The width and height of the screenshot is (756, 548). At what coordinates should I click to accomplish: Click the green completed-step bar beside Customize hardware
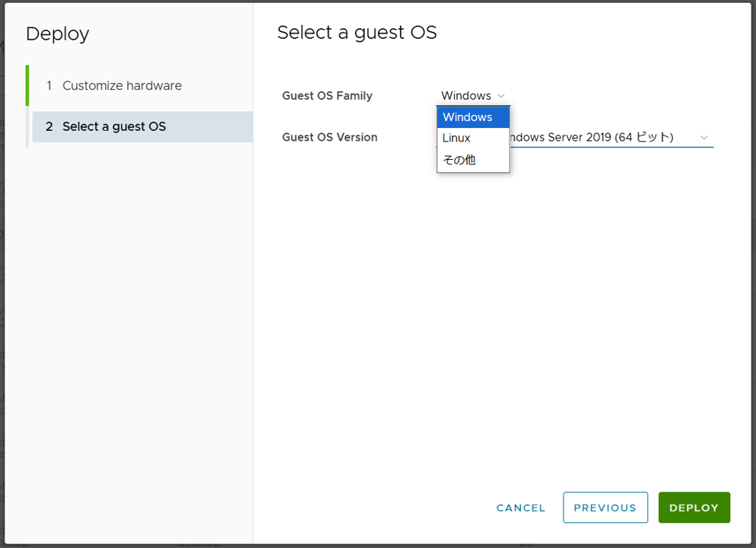[x=27, y=85]
